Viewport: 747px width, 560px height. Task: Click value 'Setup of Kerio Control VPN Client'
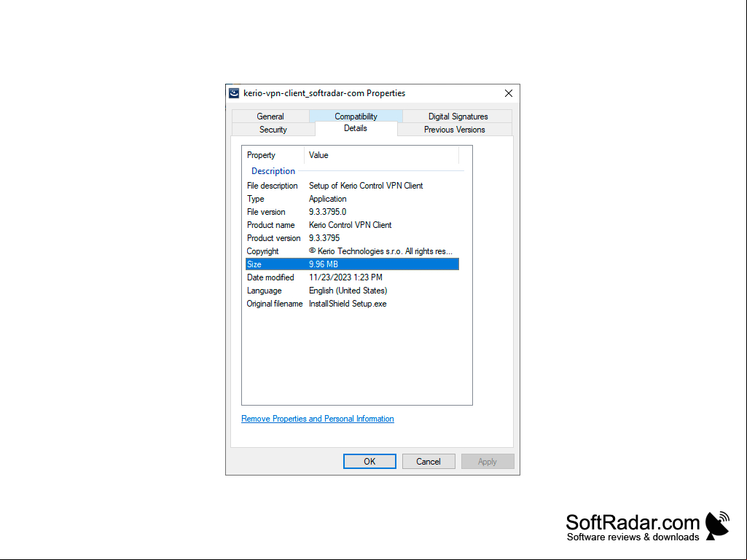[366, 186]
